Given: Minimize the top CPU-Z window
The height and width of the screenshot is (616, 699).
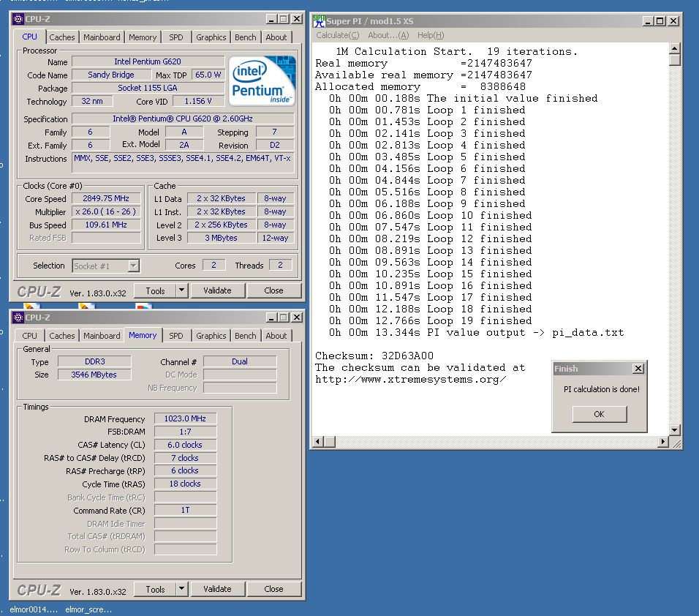Looking at the screenshot, I should coord(271,19).
